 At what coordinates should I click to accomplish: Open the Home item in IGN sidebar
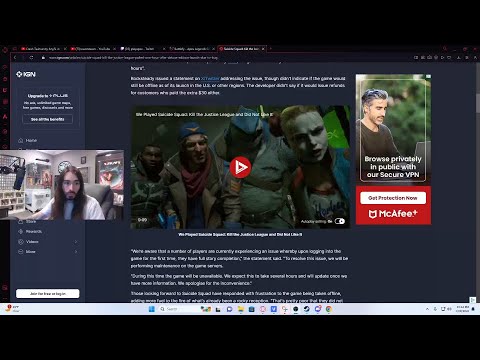click(x=31, y=140)
